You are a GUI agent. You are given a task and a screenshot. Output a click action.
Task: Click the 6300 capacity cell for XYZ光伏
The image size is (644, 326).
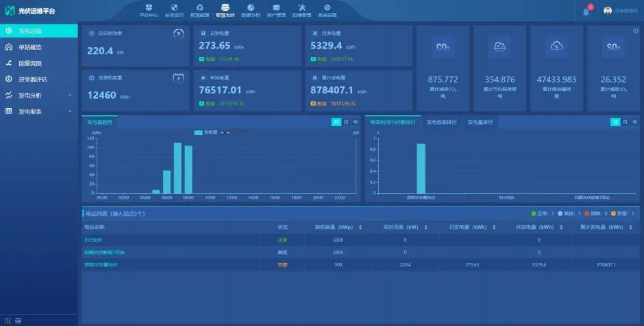pyautogui.click(x=338, y=240)
